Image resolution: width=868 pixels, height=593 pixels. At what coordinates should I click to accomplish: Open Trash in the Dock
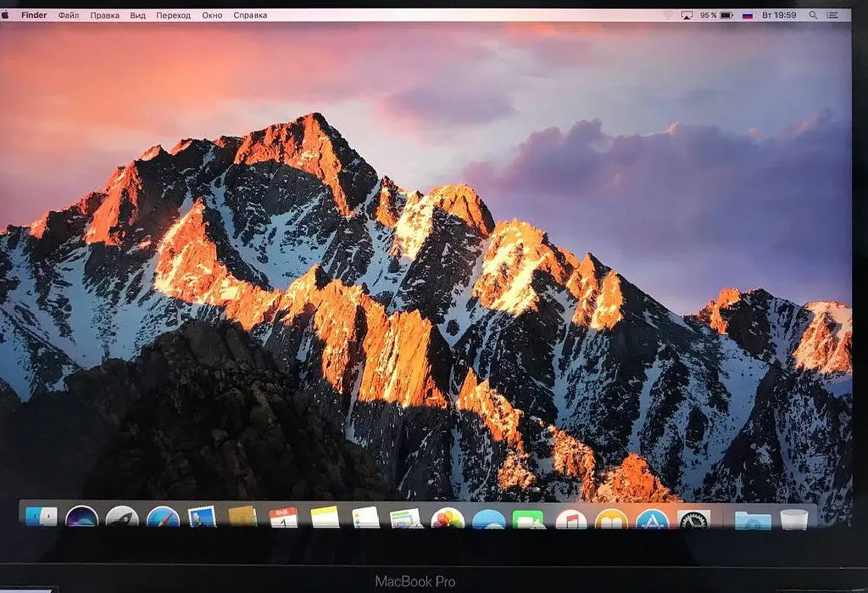click(x=794, y=520)
